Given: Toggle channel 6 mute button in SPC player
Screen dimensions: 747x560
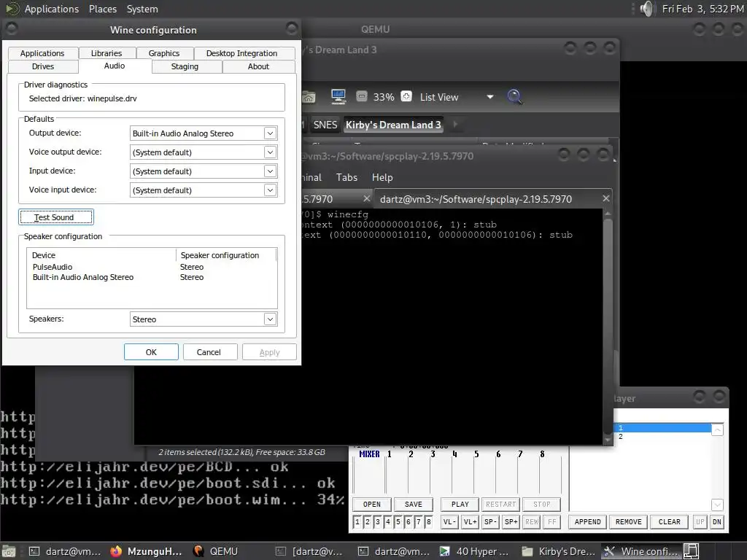Looking at the screenshot, I should click(x=409, y=522).
